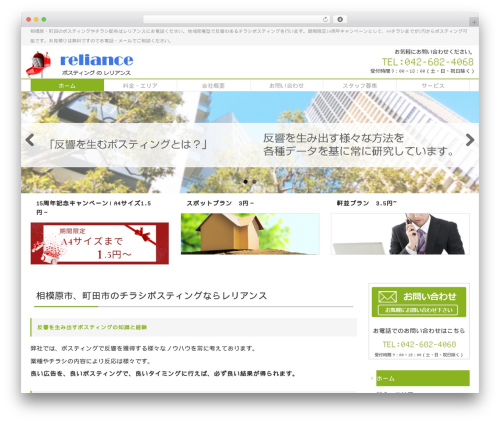This screenshot has height=423, width=500.
Task: Select the second slider pagination dot
Action: (x=254, y=182)
